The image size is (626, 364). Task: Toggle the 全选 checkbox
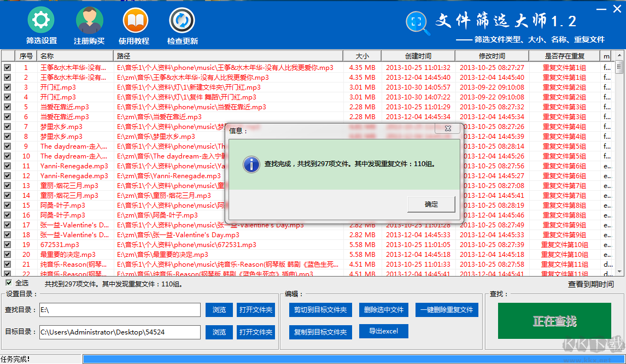(9, 283)
